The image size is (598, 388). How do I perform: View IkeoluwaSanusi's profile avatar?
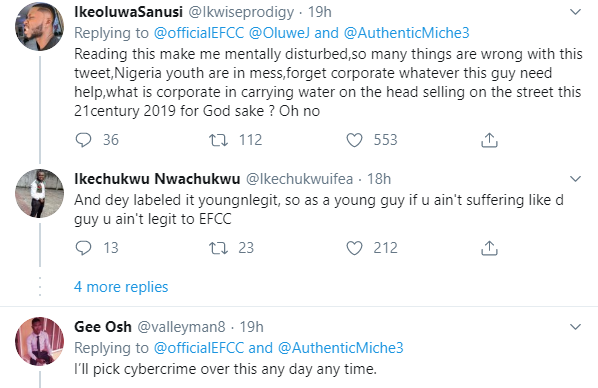click(x=39, y=26)
